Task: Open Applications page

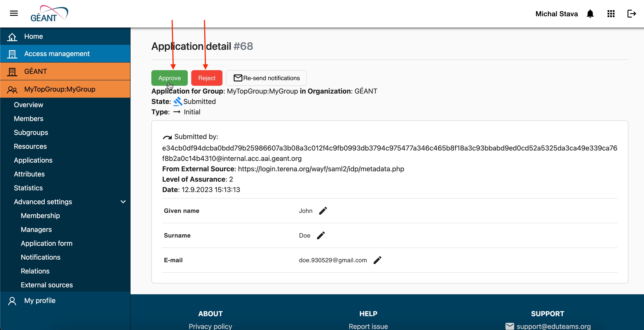Action: coord(33,160)
